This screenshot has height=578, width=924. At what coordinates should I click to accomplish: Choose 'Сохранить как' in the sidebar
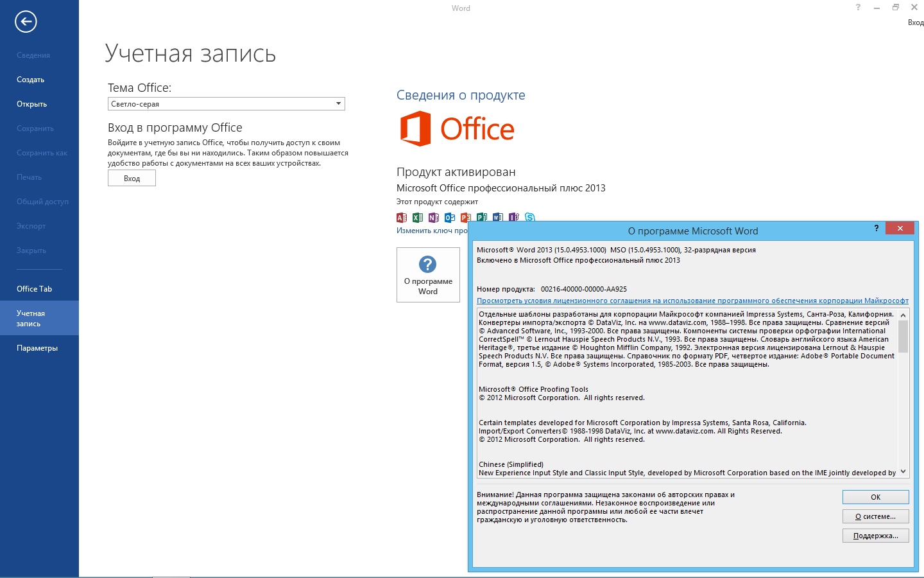pyautogui.click(x=42, y=153)
